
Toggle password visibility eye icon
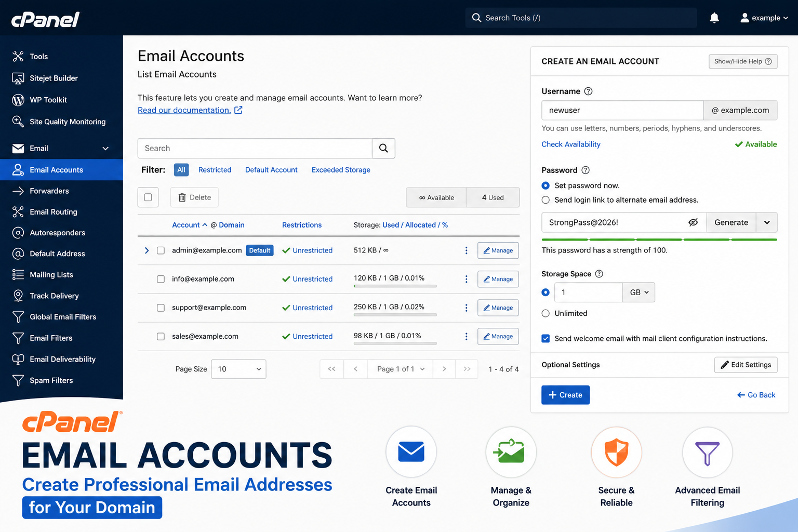(x=693, y=222)
